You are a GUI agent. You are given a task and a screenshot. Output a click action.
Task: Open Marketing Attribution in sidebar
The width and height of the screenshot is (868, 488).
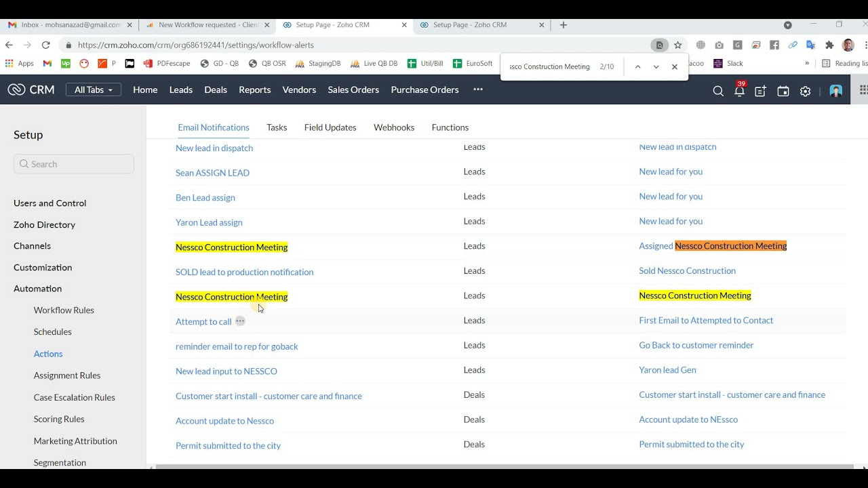coord(75,441)
